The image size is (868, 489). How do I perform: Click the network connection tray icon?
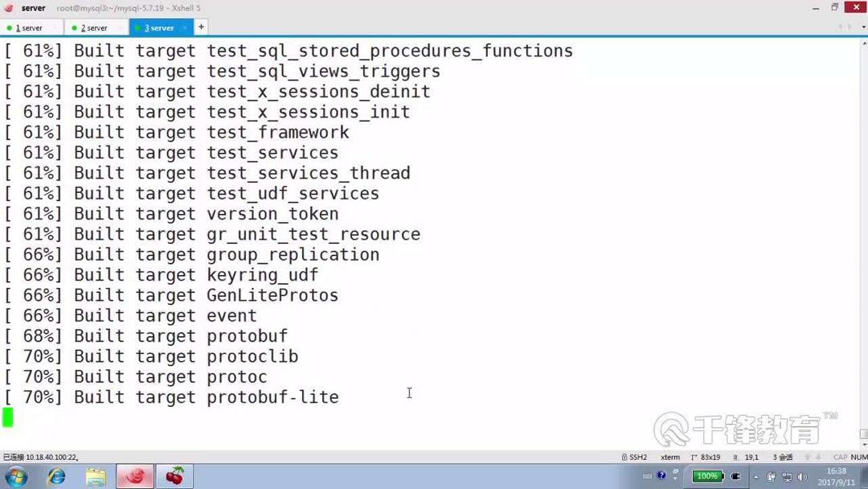pyautogui.click(x=787, y=477)
